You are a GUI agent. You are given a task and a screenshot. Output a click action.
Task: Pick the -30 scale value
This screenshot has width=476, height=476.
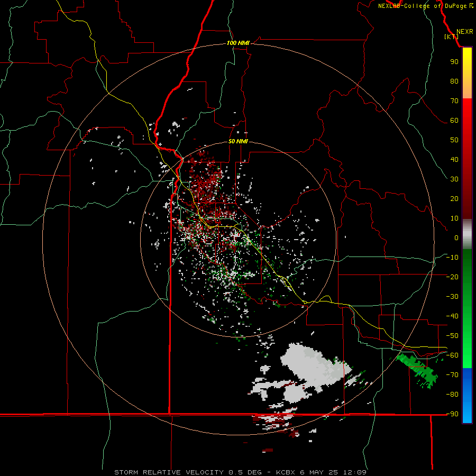(452, 297)
